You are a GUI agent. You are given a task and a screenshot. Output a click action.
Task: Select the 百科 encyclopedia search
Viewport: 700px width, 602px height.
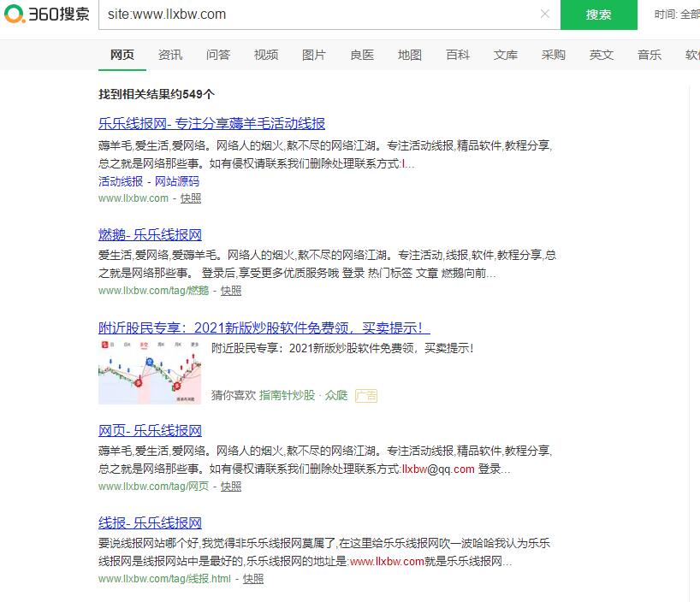click(x=458, y=54)
